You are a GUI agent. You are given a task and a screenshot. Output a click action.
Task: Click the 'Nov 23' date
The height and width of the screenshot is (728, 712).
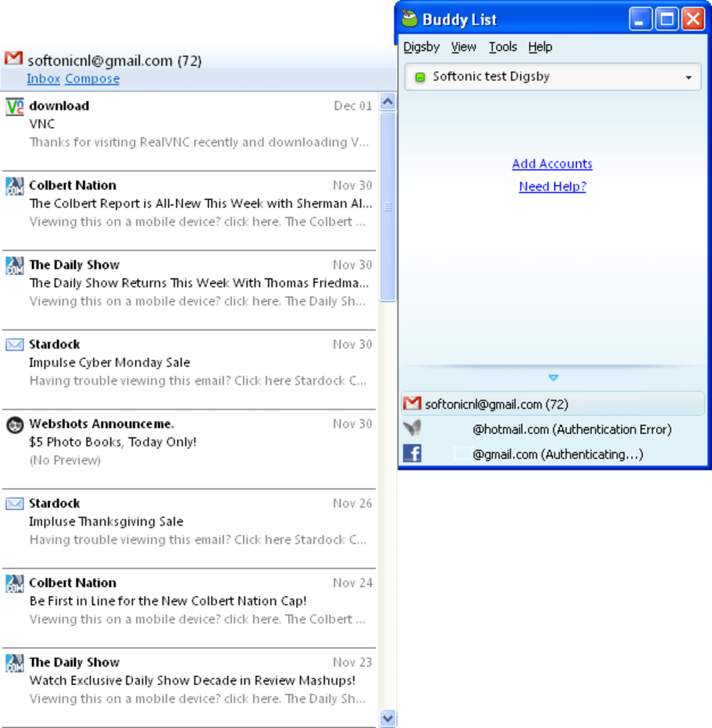[353, 662]
